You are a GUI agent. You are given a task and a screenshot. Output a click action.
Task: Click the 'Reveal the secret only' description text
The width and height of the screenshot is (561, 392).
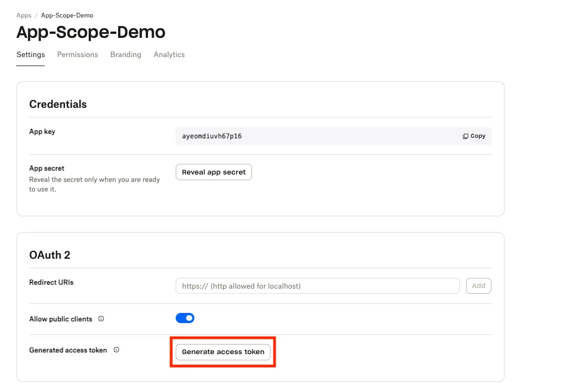(94, 184)
